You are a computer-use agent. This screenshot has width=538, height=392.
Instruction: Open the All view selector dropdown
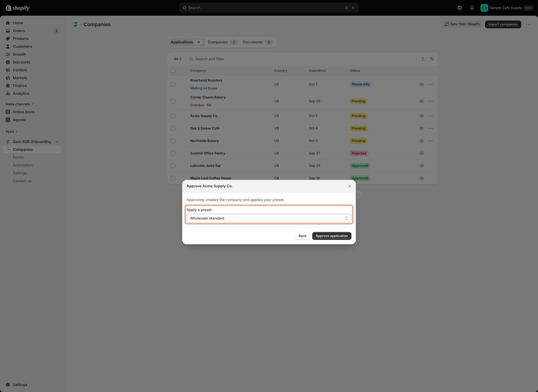coord(178,59)
